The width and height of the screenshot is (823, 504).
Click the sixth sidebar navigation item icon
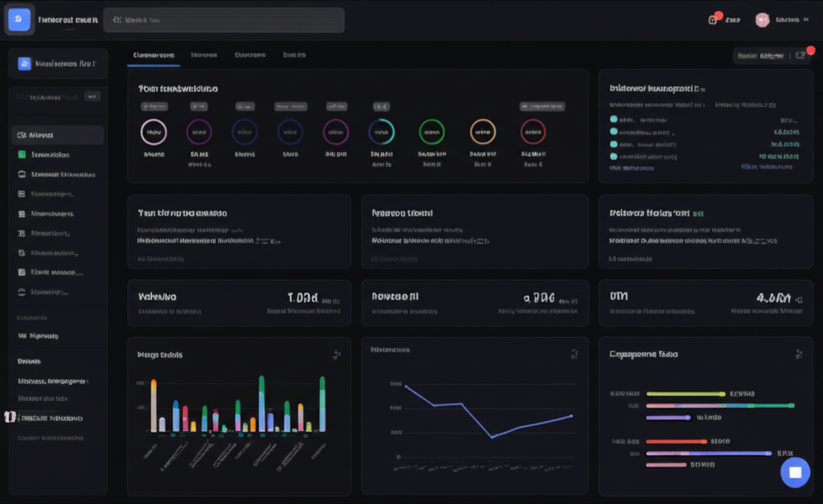[x=22, y=233]
